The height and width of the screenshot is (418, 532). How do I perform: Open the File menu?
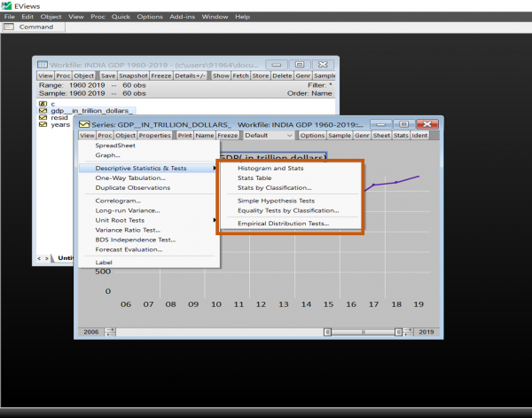click(10, 17)
